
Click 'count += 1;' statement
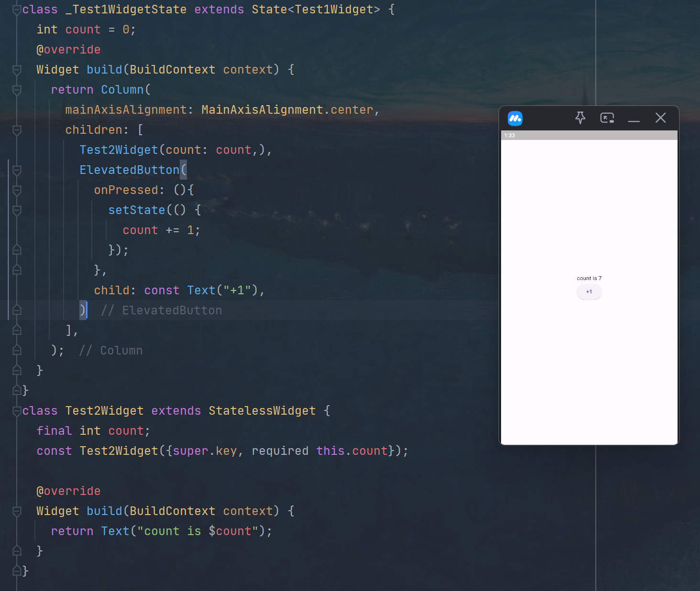[x=161, y=230]
